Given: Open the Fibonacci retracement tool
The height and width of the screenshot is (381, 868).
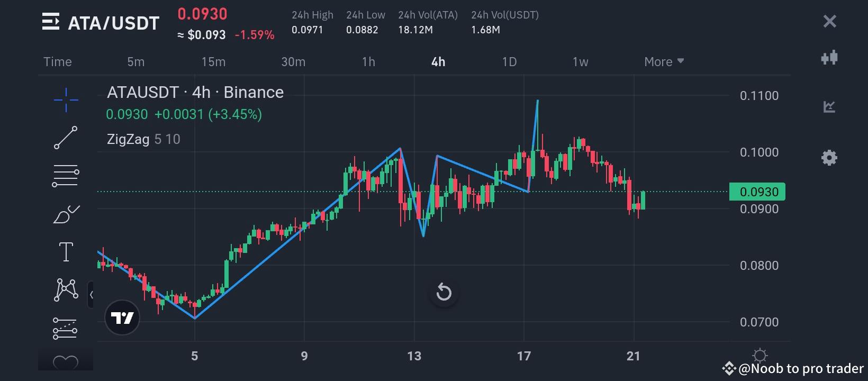Looking at the screenshot, I should (x=66, y=175).
